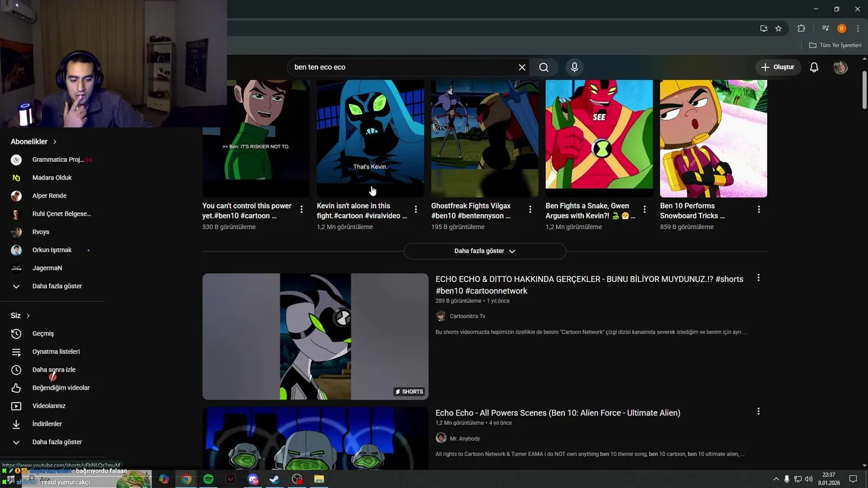Image resolution: width=868 pixels, height=488 pixels.
Task: Click the Oluştur create button
Action: tap(777, 67)
